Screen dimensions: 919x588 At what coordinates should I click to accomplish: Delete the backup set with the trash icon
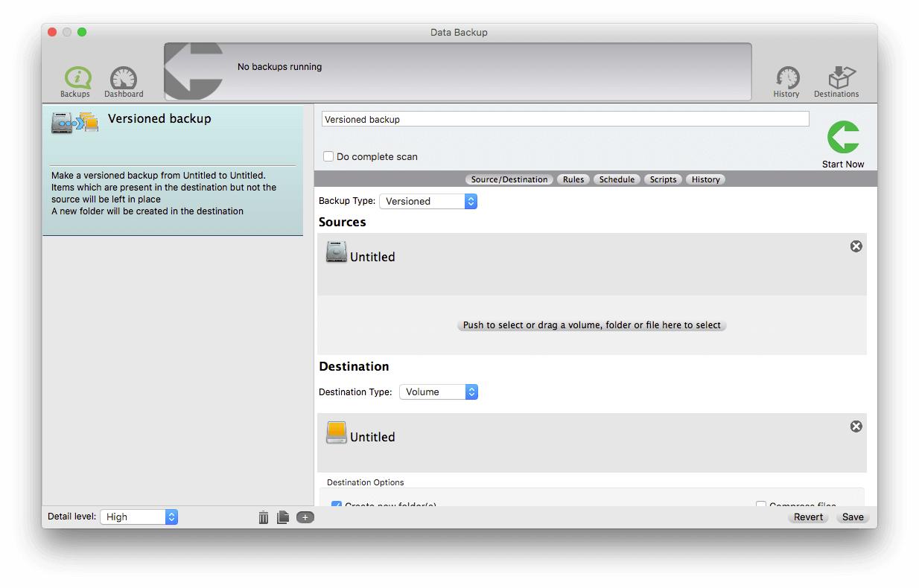pyautogui.click(x=263, y=517)
